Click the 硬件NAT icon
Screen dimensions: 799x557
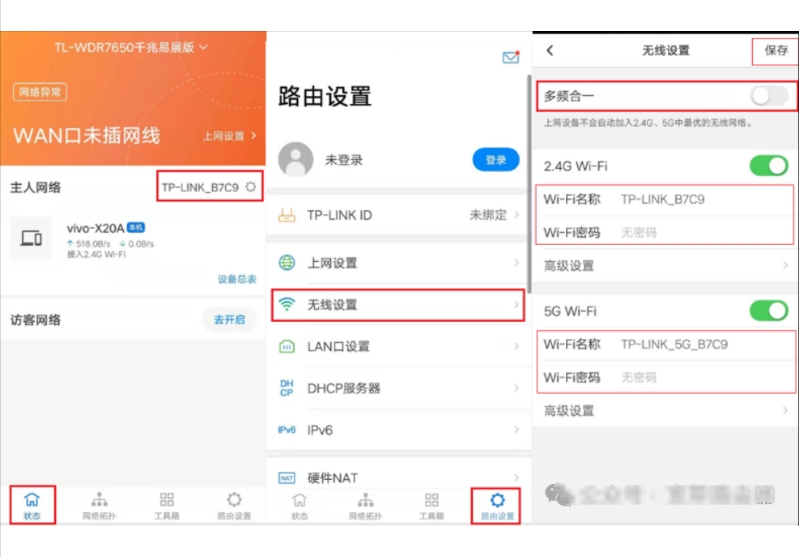(286, 478)
